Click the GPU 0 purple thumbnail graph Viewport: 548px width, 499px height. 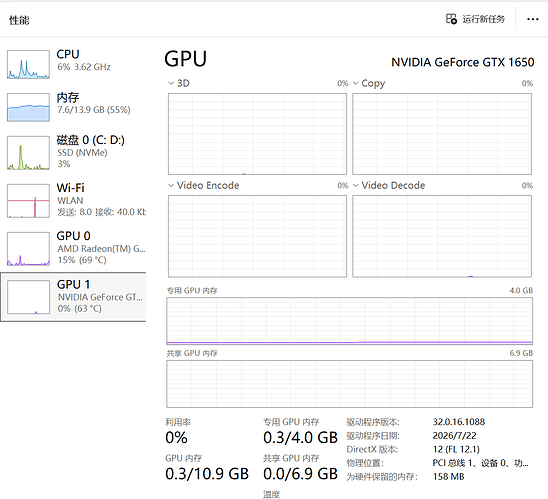coord(28,249)
